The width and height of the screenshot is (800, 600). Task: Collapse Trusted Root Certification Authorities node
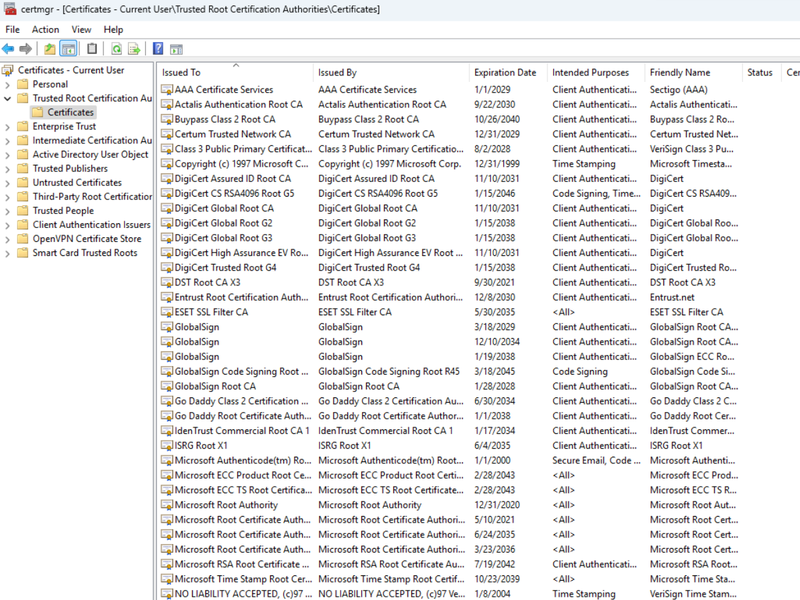click(7, 98)
